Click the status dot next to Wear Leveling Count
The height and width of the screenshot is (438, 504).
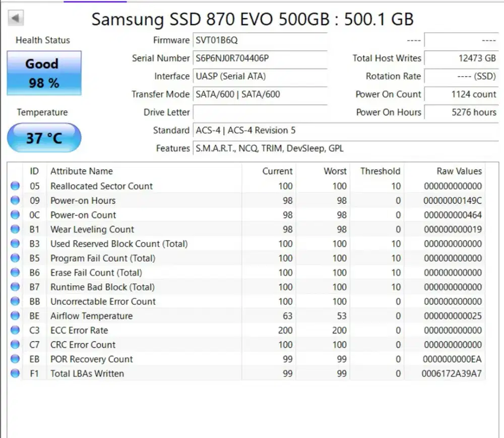pos(16,229)
